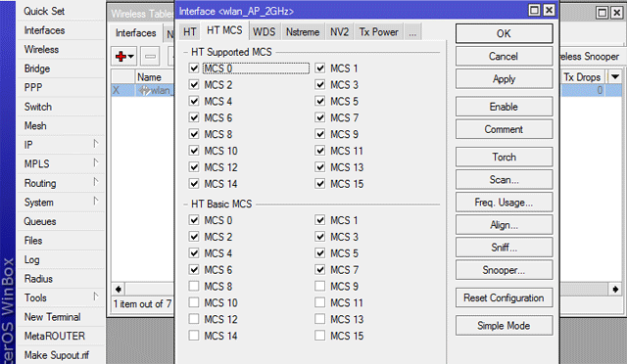Click right scroll arrow in Wireless Tables
627x364 pixels.
pyautogui.click(x=616, y=289)
